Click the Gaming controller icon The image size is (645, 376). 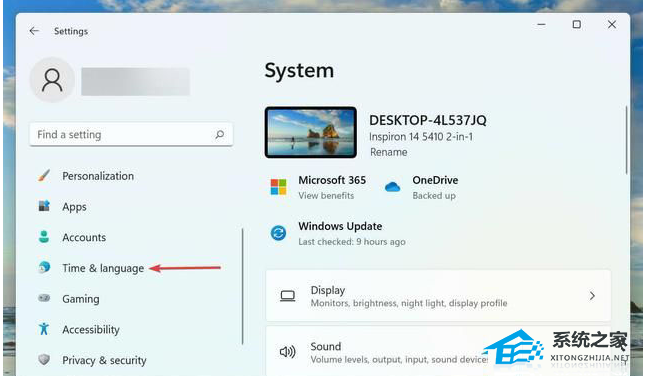point(44,298)
